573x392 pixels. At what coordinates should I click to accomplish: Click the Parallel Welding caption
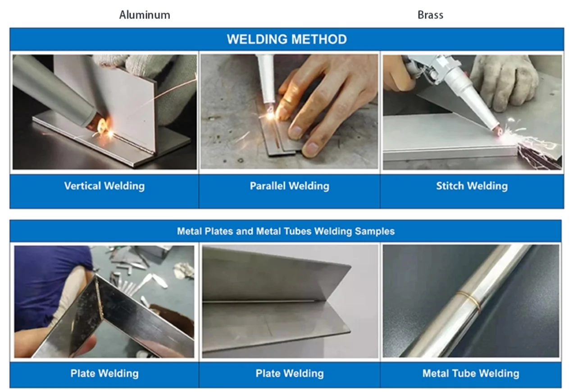pyautogui.click(x=290, y=186)
